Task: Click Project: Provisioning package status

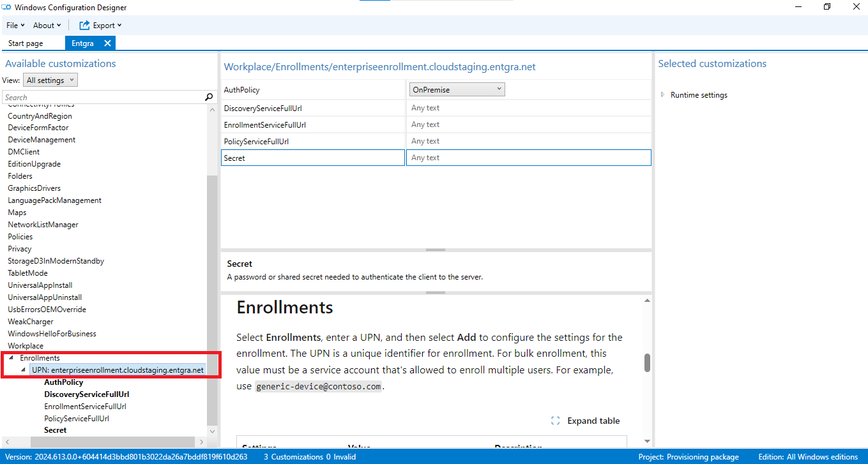Action: click(689, 457)
